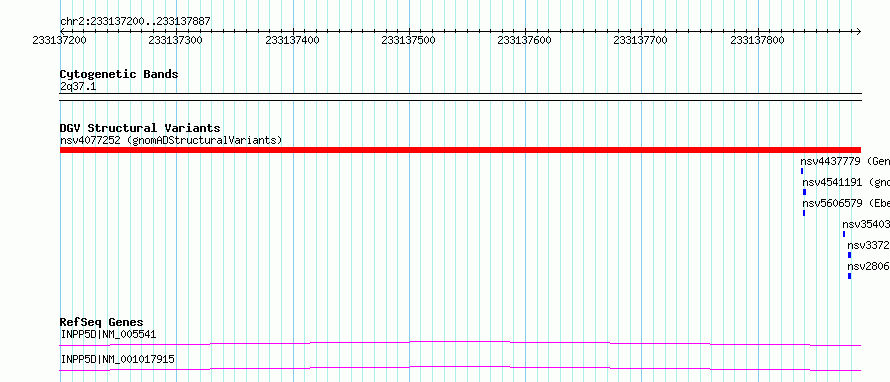Click the RefSeq Genes track heading
The image size is (890, 382).
[102, 323]
